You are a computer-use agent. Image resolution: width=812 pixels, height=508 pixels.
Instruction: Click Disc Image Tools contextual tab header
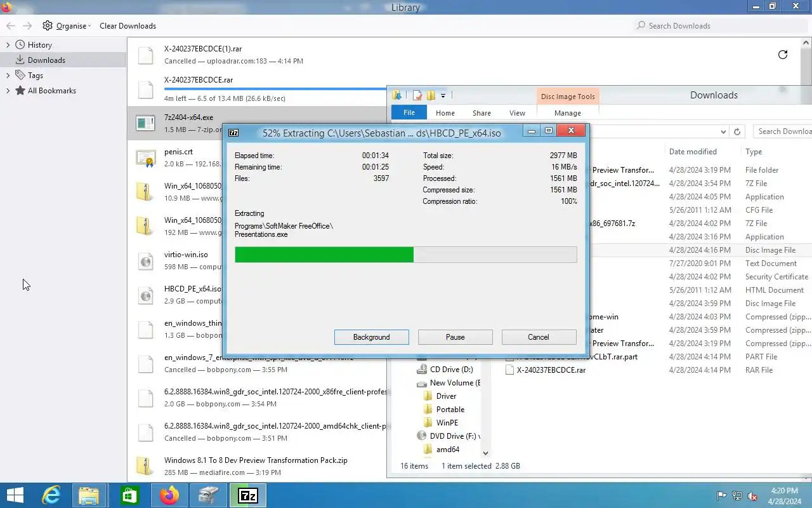(568, 97)
